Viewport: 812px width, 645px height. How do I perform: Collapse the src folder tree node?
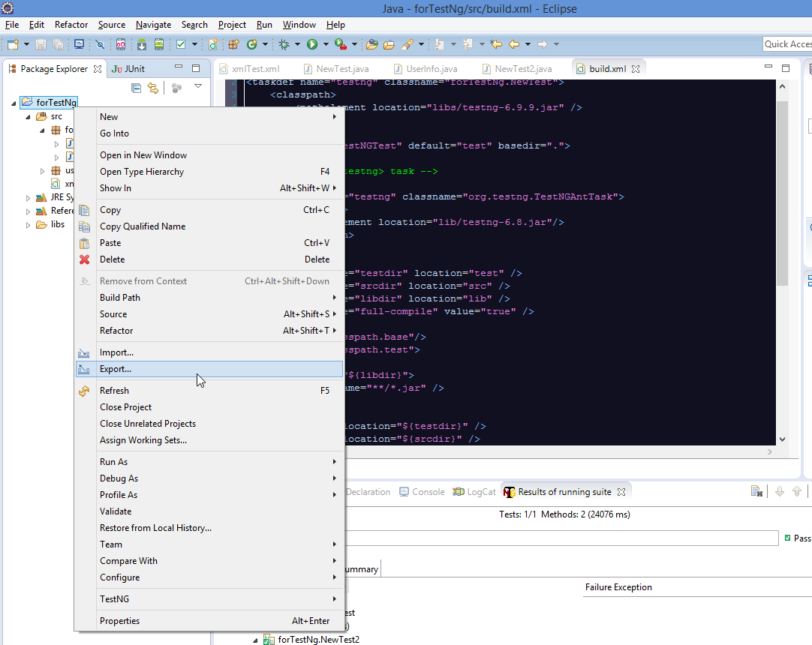coord(28,117)
